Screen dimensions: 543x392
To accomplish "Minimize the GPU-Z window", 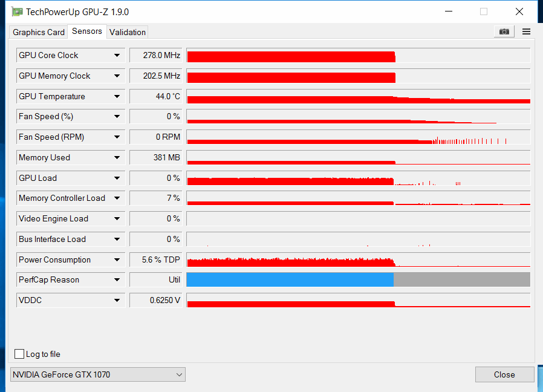I will [x=449, y=11].
